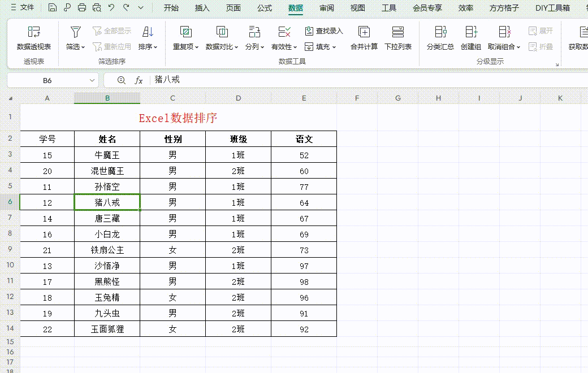Expand the 重复项 dropdown arrow

197,47
